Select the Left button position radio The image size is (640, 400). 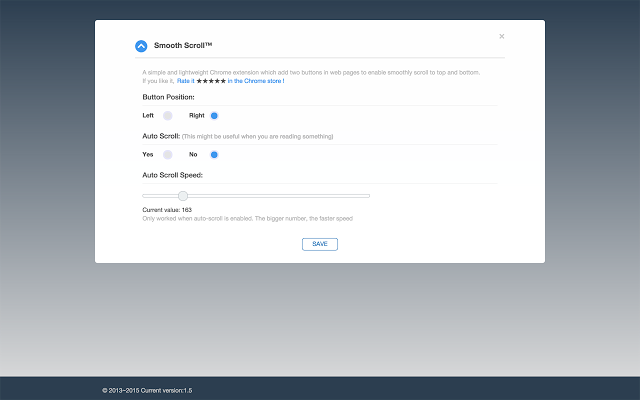pyautogui.click(x=168, y=116)
